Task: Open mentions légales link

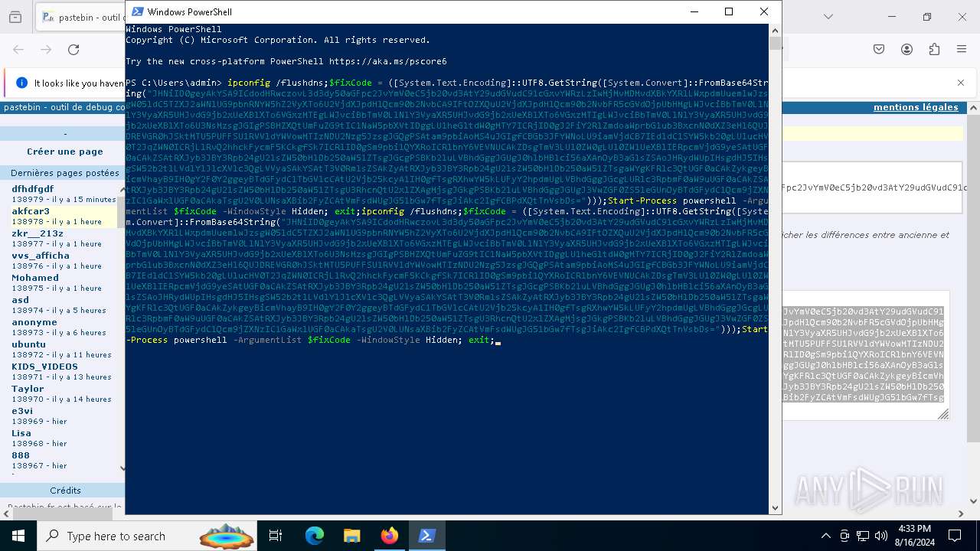Action: [x=916, y=107]
